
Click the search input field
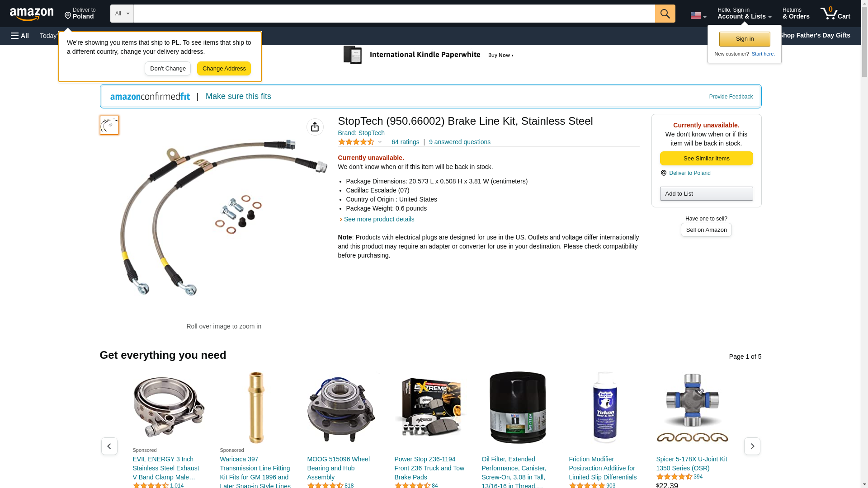(394, 14)
